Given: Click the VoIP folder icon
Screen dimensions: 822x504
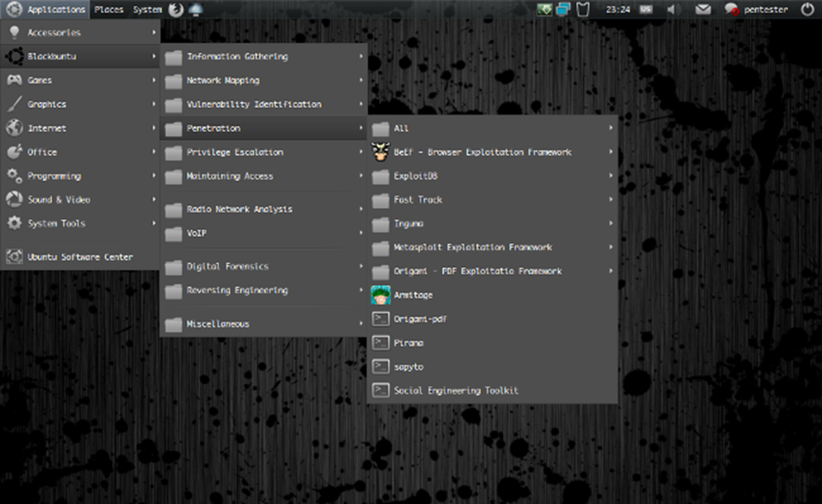Looking at the screenshot, I should tap(174, 233).
